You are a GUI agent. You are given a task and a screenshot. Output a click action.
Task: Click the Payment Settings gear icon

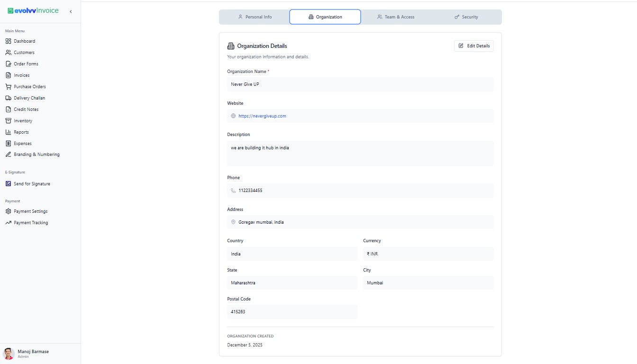[8, 211]
